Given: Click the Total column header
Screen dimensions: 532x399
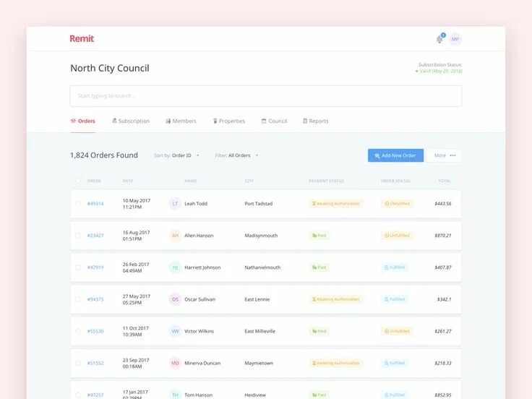Looking at the screenshot, I should [445, 181].
